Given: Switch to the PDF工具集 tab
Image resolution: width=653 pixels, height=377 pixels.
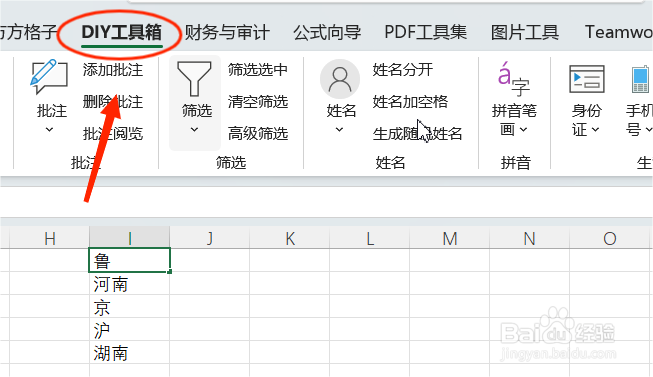Looking at the screenshot, I should pyautogui.click(x=426, y=32).
